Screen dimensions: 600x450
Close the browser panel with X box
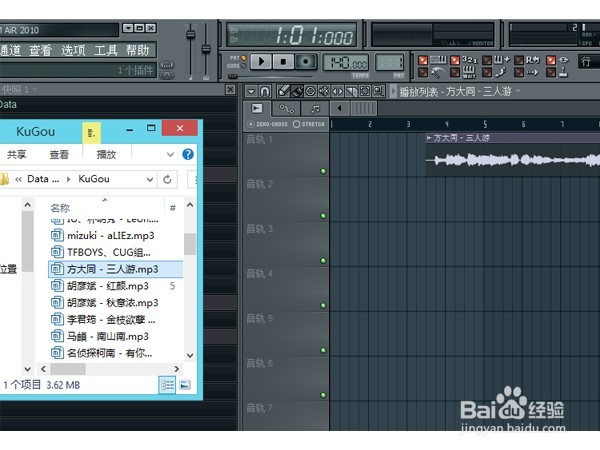(230, 90)
